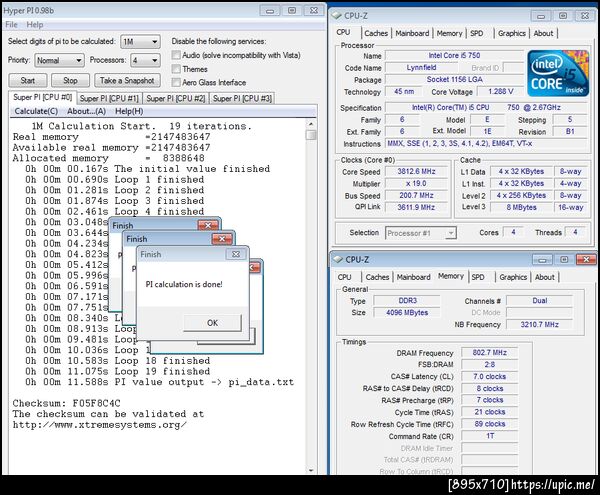Viewport: 600px width, 495px height.
Task: Click the Code Name value Lynnfield
Action: click(421, 67)
